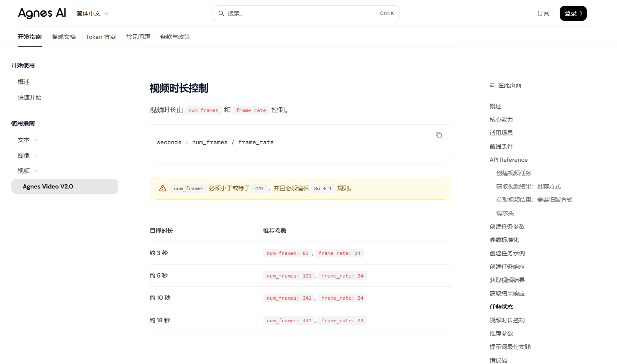Image resolution: width=617 pixels, height=364 pixels.
Task: Open the 条款与政策 tab
Action: click(x=175, y=37)
